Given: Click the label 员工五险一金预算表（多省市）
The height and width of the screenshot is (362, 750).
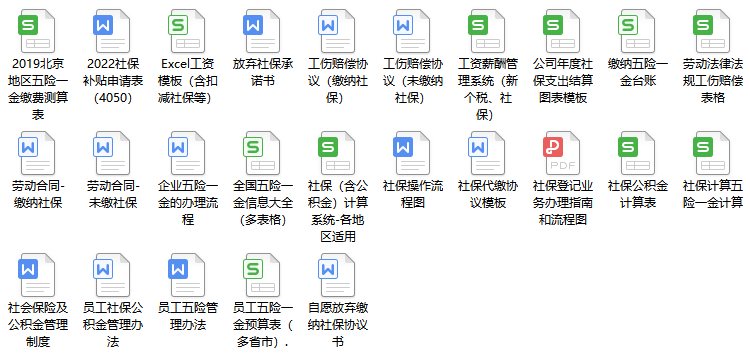Looking at the screenshot, I should click(x=263, y=325).
